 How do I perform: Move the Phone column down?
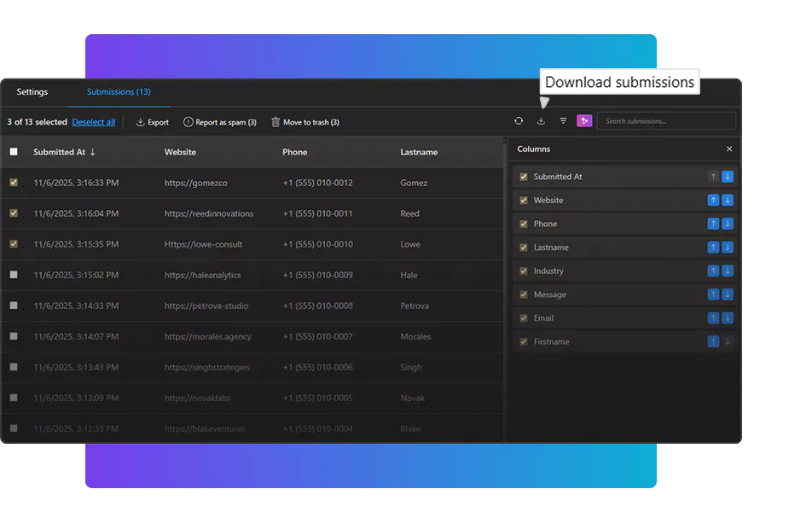click(x=728, y=224)
